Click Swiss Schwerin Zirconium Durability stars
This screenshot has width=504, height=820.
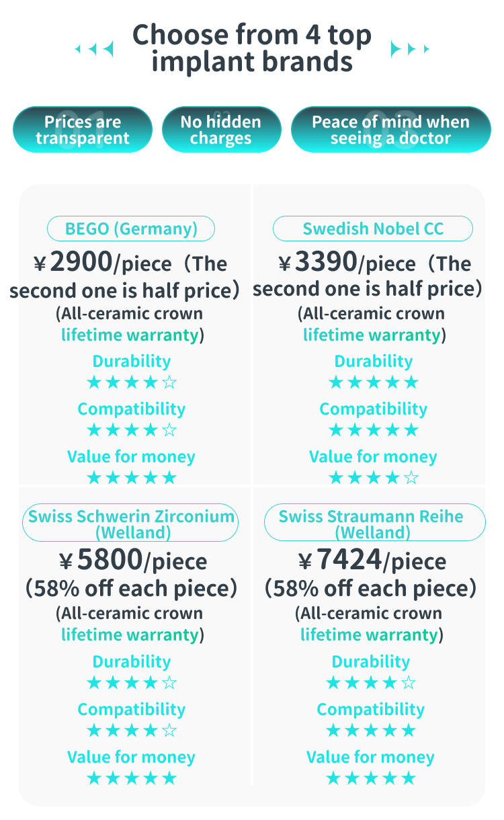(132, 684)
